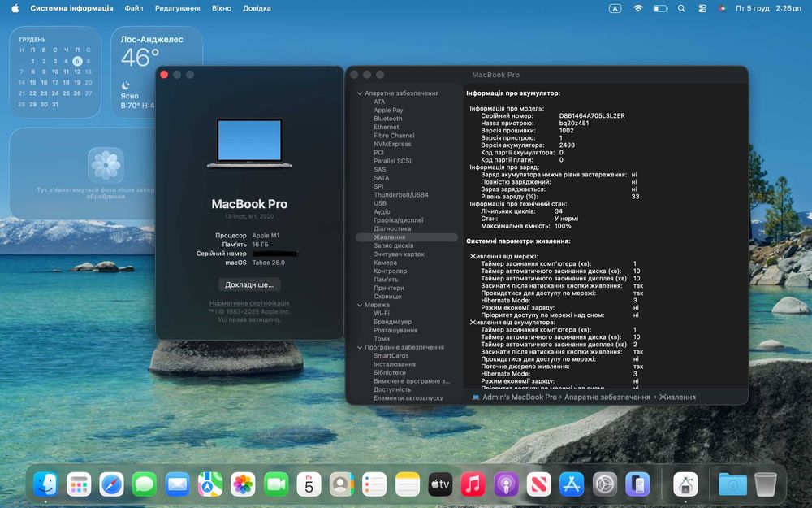Open the Нормативна сертифікація link
This screenshot has width=812, height=508.
[249, 303]
